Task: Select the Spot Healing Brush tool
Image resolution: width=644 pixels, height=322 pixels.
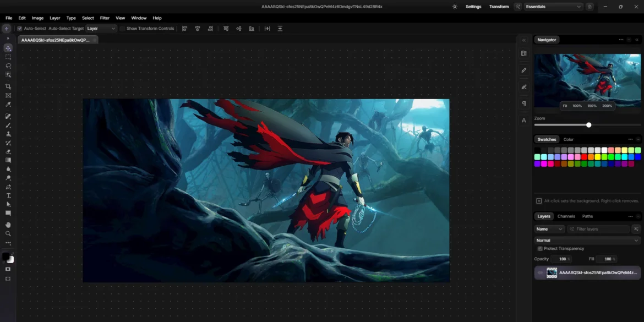Action: (8, 117)
